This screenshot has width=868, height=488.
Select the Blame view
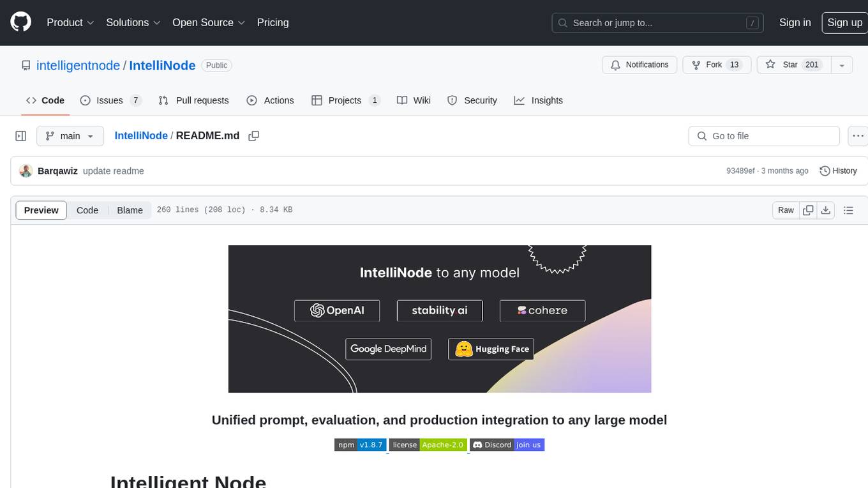(x=130, y=210)
